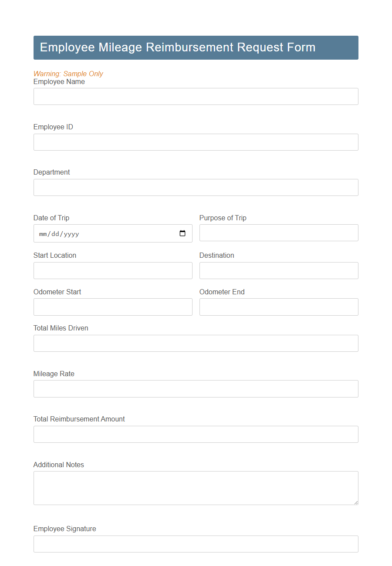This screenshot has width=392, height=566.
Task: Click the Total Miles Driven label
Action: [61, 328]
